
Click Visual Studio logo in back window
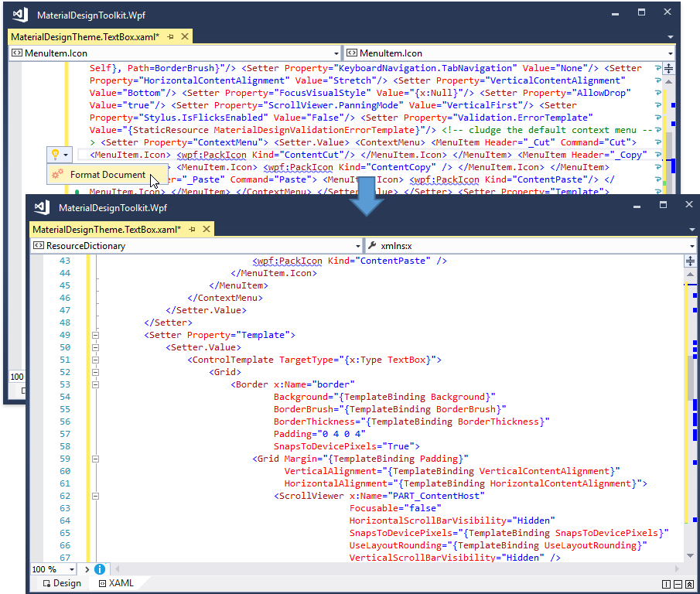tap(21, 15)
